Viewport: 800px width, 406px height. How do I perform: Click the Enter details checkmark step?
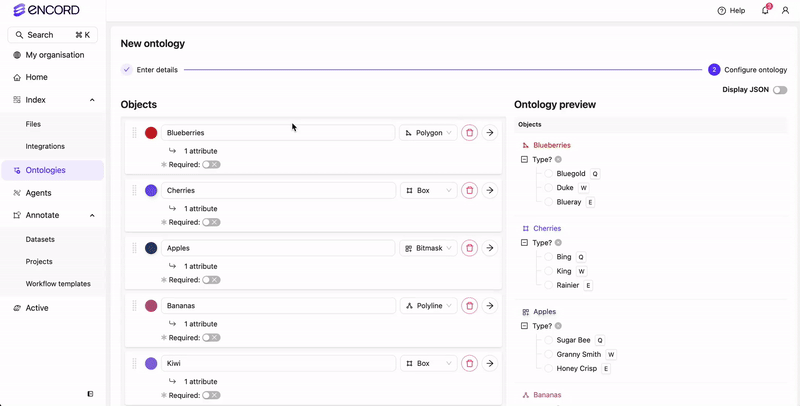coord(127,70)
